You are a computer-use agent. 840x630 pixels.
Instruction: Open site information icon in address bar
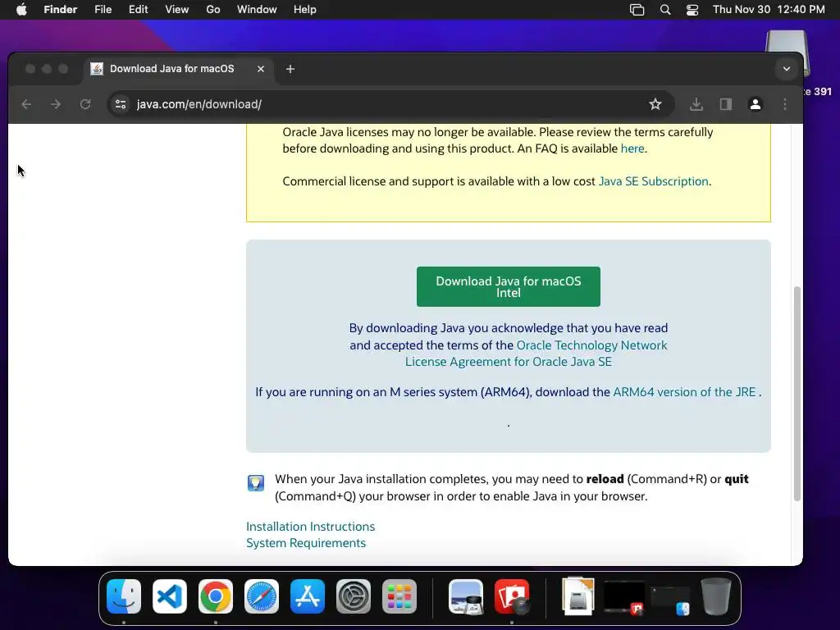point(121,104)
